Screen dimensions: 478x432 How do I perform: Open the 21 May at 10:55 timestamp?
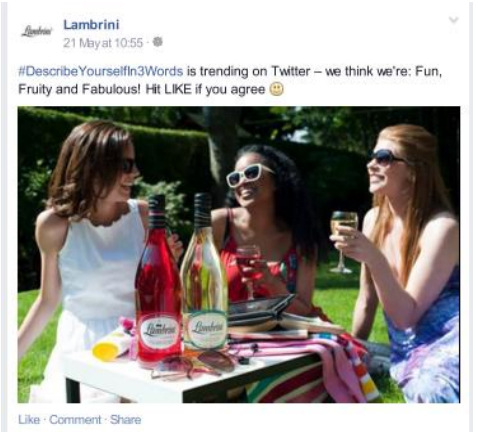pos(103,43)
